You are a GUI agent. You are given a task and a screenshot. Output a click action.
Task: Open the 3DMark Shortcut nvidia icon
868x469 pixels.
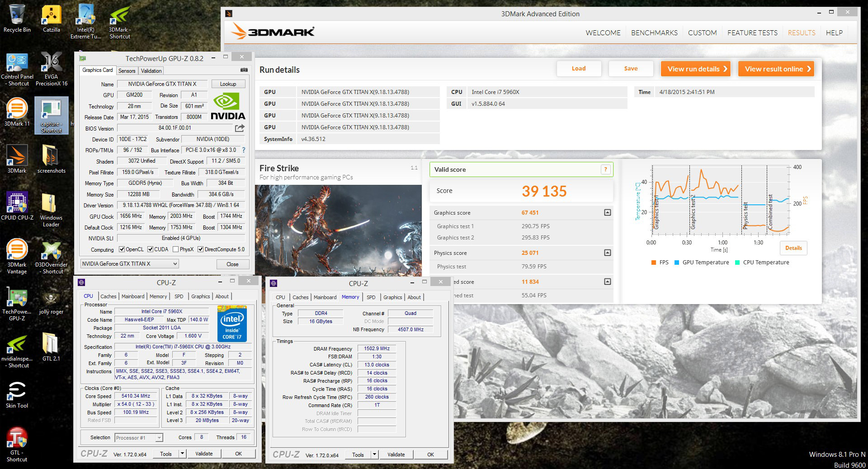[120, 21]
